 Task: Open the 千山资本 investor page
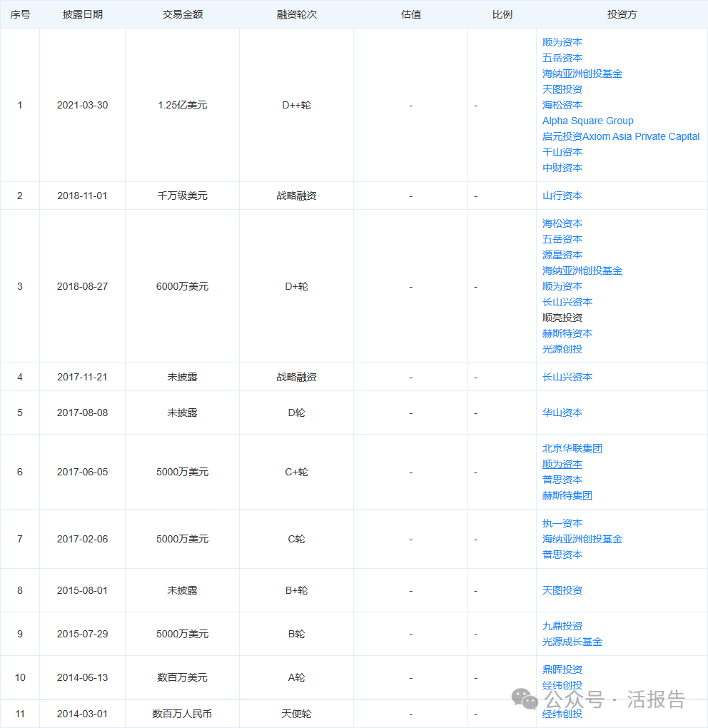pos(562,152)
